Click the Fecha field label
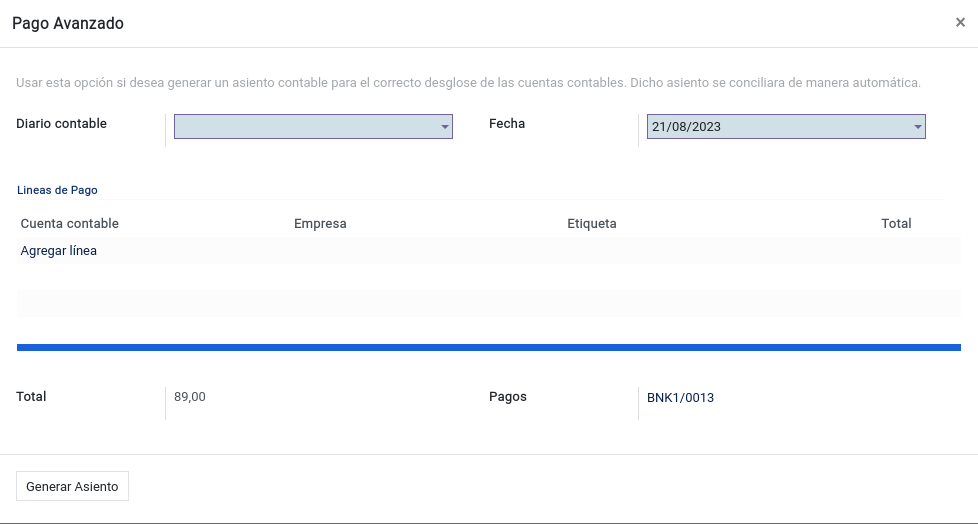 507,124
